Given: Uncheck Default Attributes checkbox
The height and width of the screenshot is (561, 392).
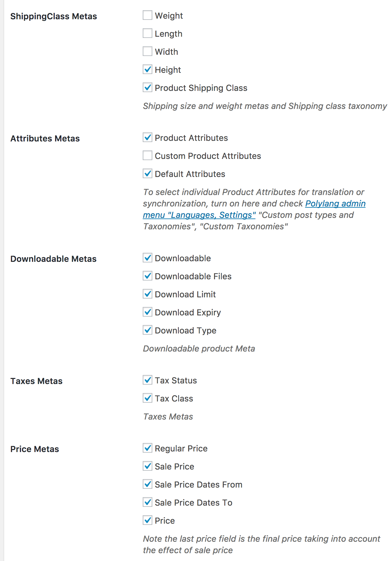Looking at the screenshot, I should tap(148, 174).
